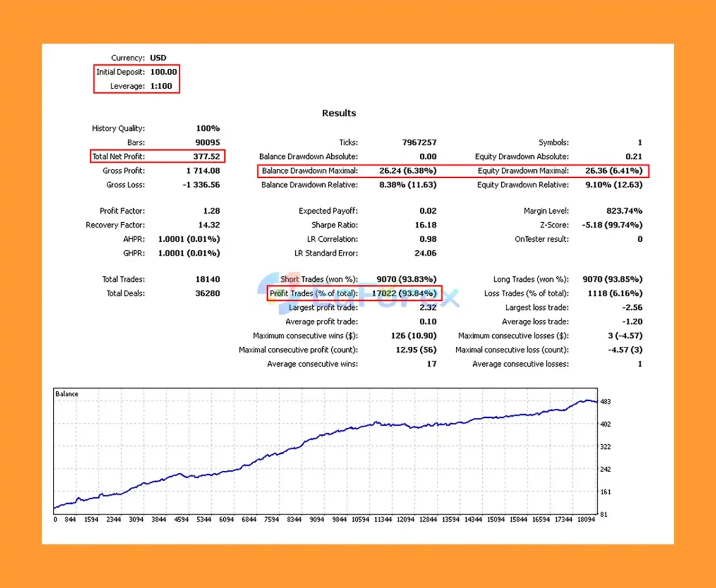Click the Total Trades value 18140

coord(208,279)
